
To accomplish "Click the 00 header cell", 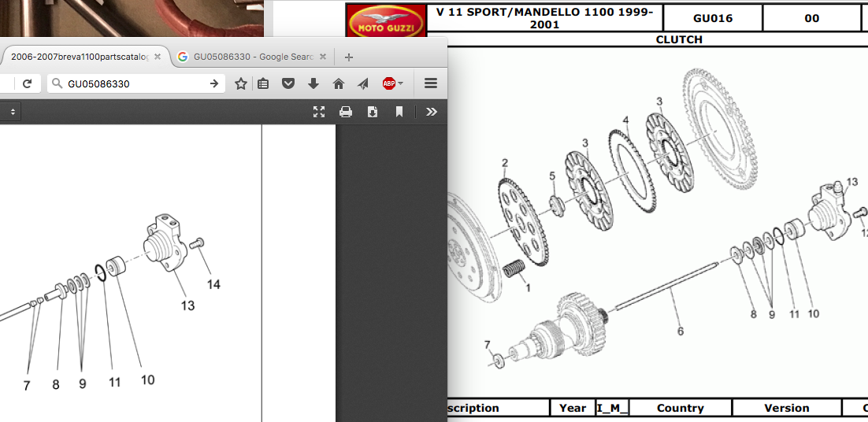I will (811, 18).
